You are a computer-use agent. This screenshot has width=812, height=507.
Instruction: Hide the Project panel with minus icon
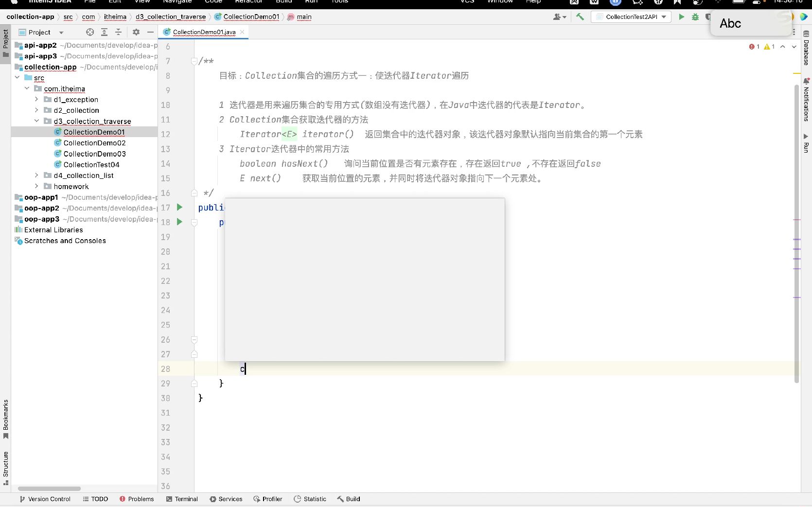(151, 32)
